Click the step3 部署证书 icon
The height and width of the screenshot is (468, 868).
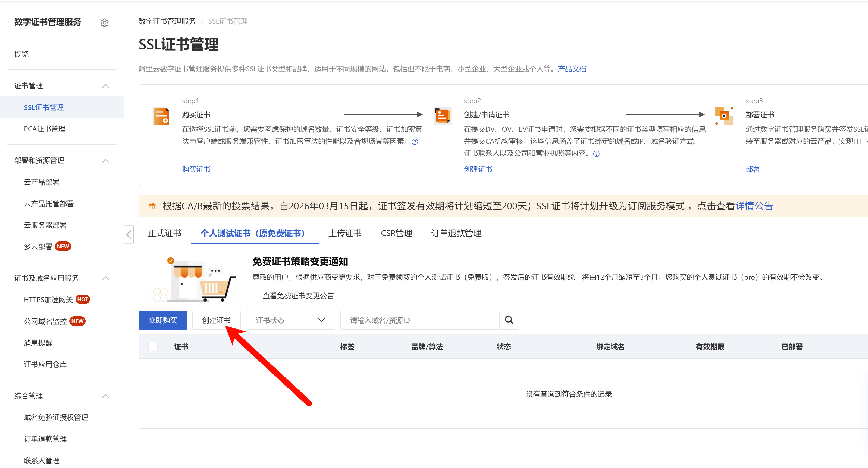[x=724, y=116]
